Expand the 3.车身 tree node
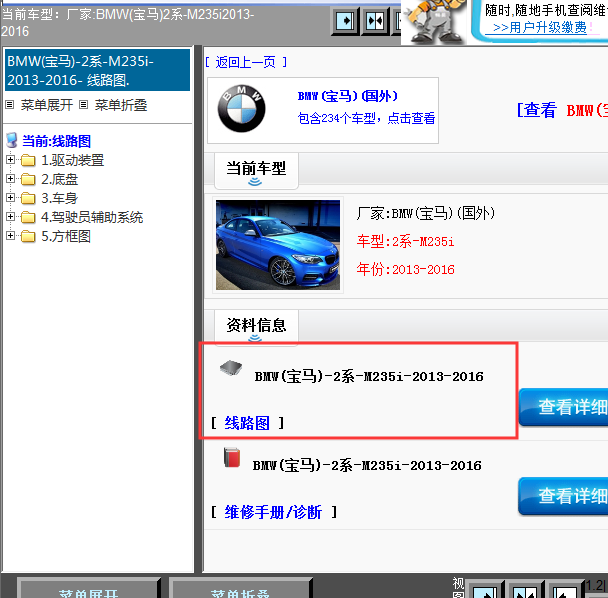This screenshot has width=608, height=598. pyautogui.click(x=10, y=197)
